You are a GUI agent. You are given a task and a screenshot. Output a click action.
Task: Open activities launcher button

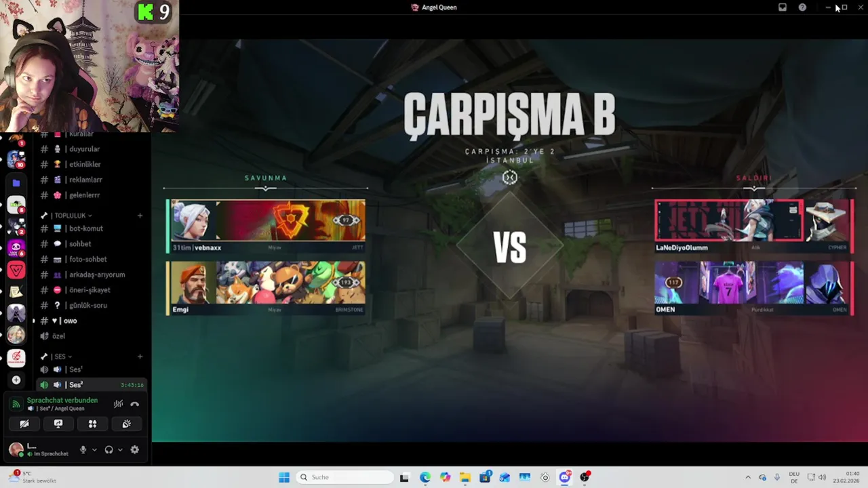click(x=92, y=424)
